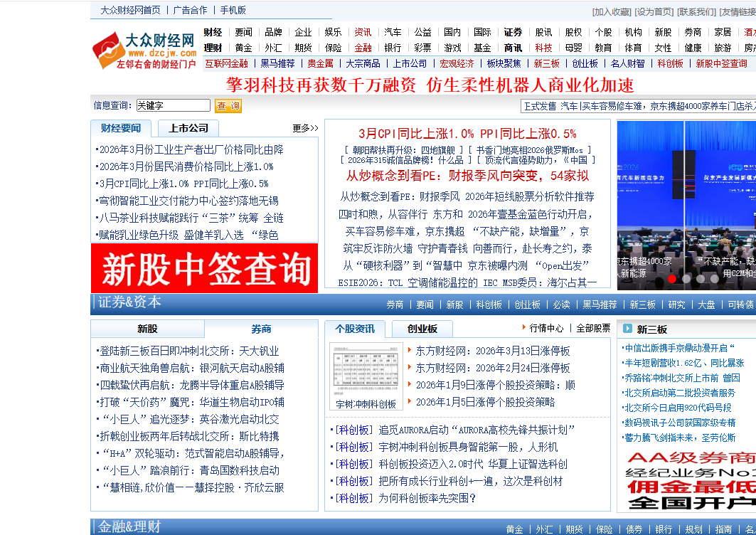Open 中信出版携手京鼎动漫开启 article
756x535 pixels.
[679, 348]
